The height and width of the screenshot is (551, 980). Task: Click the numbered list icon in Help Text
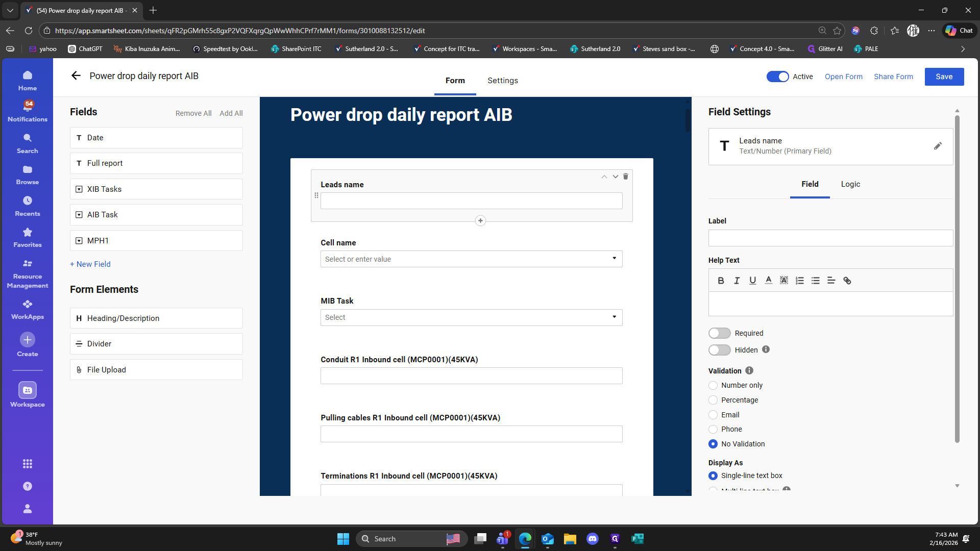[x=800, y=281]
